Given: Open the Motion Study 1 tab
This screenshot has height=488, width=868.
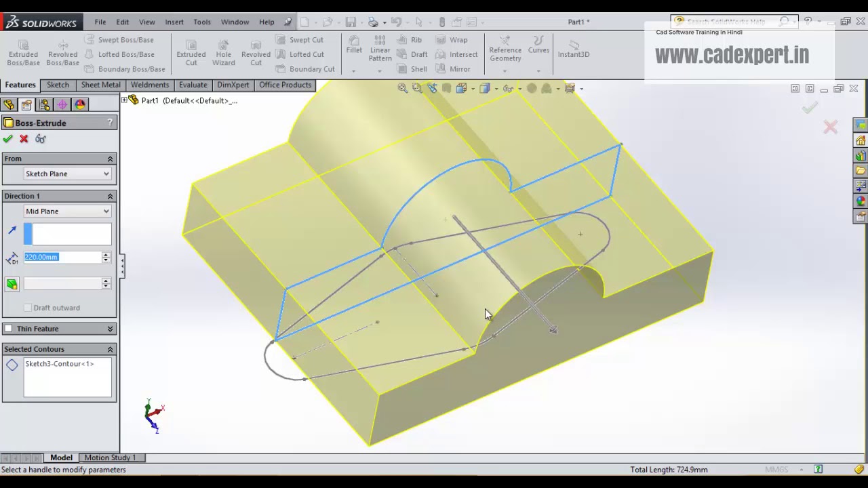Looking at the screenshot, I should click(x=110, y=457).
